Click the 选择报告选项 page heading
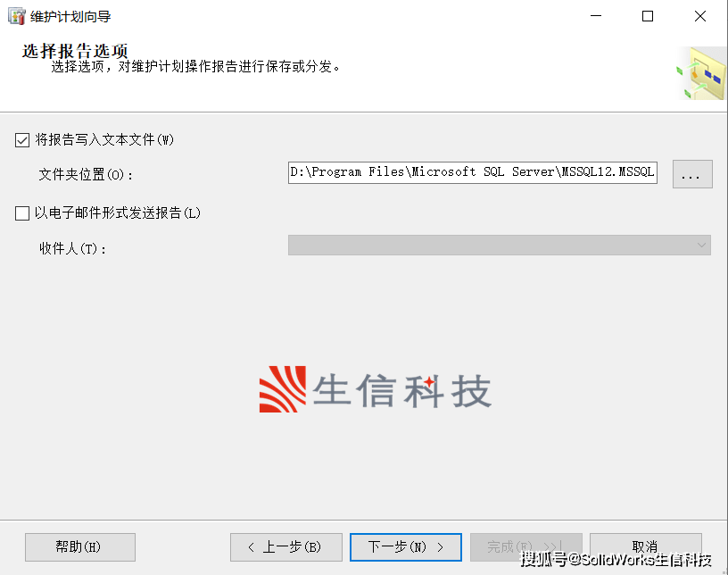Image resolution: width=728 pixels, height=575 pixels. pos(74,51)
